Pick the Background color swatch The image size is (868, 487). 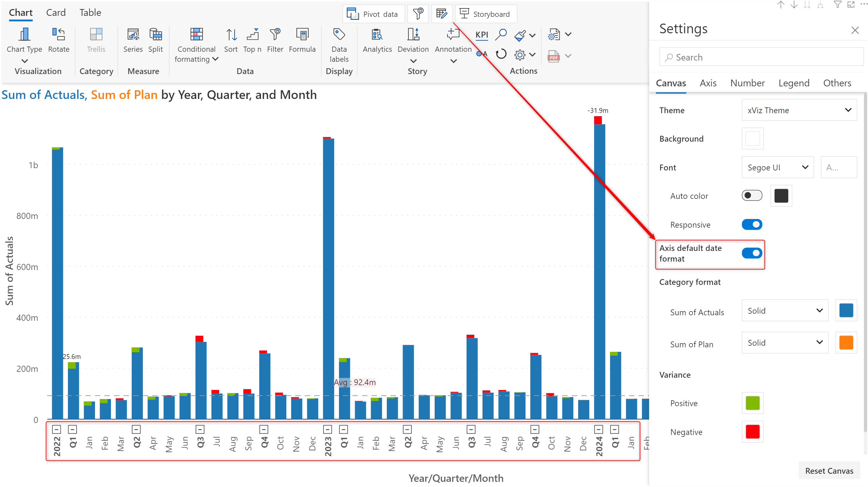point(752,139)
